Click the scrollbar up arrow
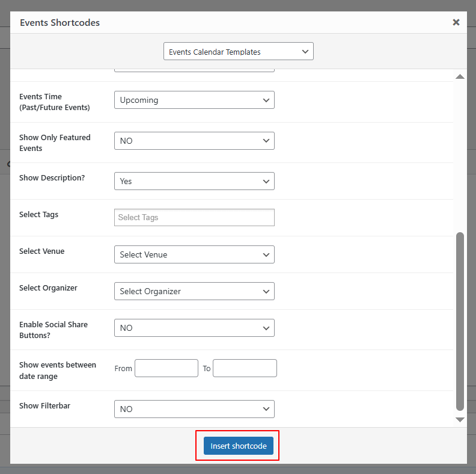476x474 pixels. 460,77
